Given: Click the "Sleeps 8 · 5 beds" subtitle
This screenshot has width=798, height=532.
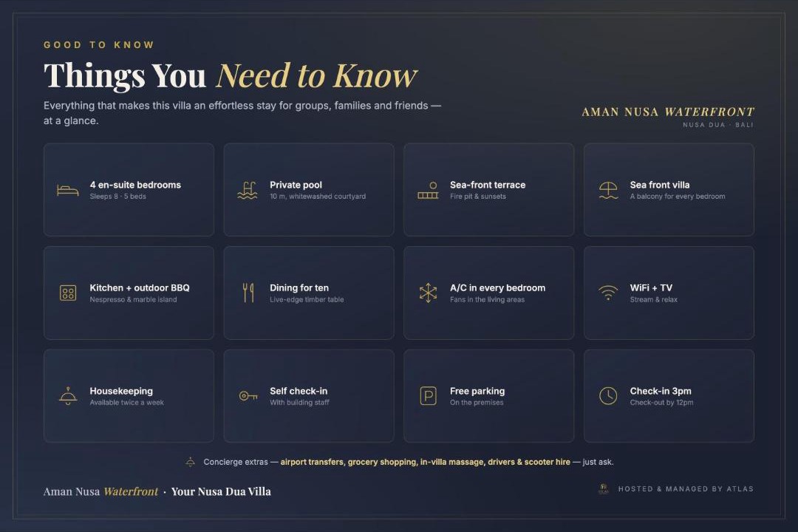Looking at the screenshot, I should pos(118,197).
